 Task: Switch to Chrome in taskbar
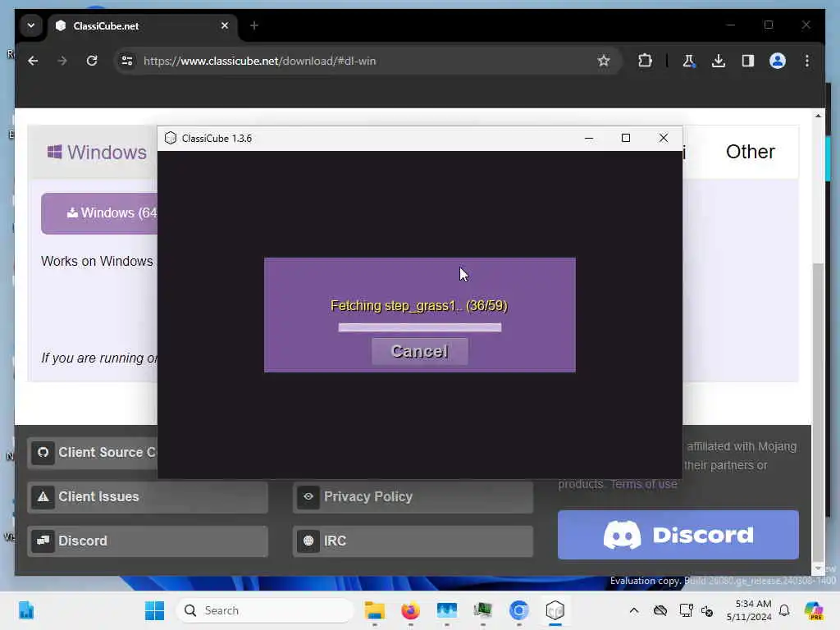(x=518, y=610)
